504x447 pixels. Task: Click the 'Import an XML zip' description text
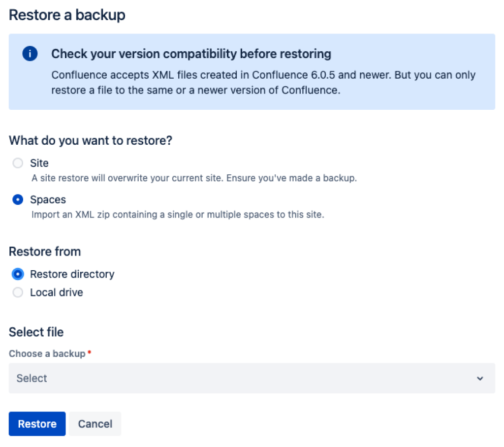(x=178, y=215)
